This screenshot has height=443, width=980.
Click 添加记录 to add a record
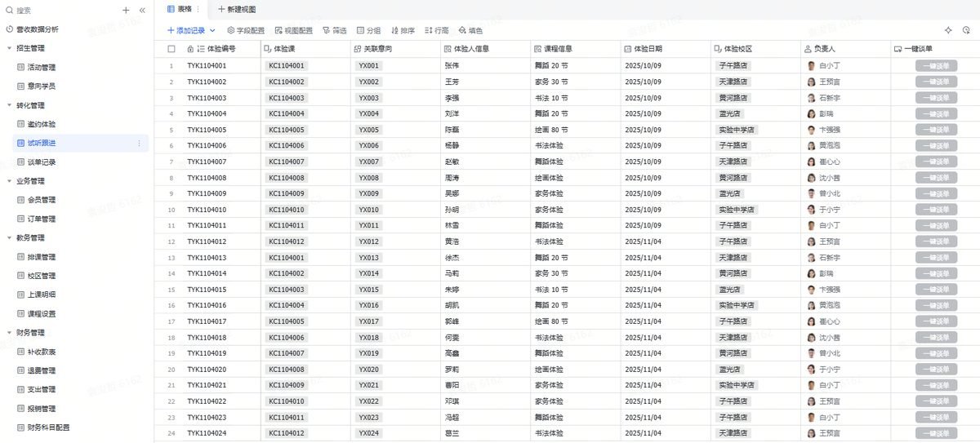[186, 30]
